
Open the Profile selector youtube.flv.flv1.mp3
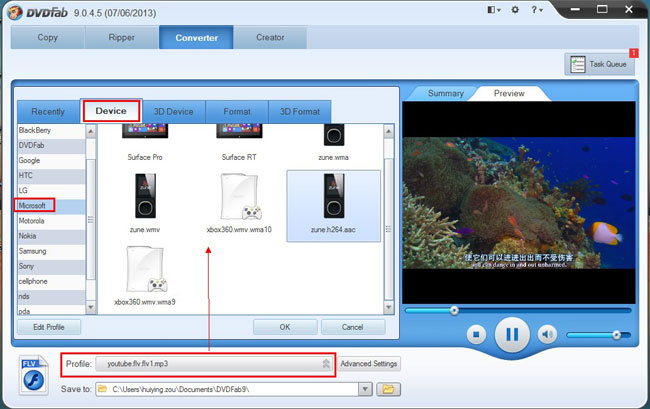tap(214, 364)
